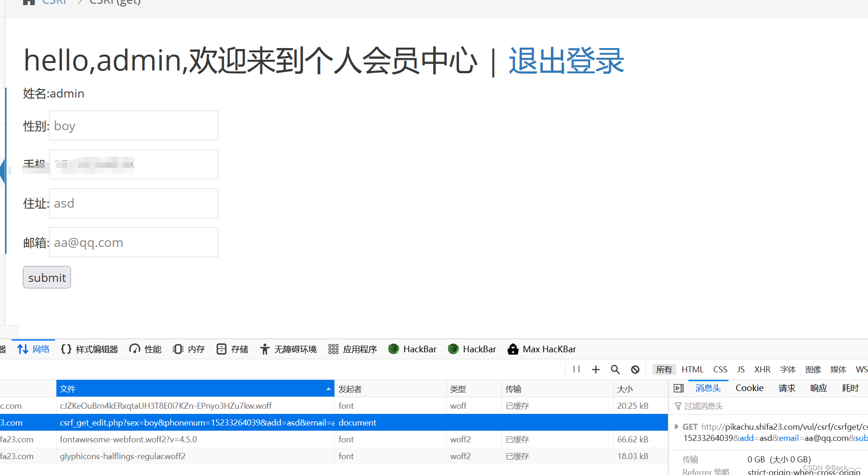Click the 性别 input field containing boy
Viewport: 868px width, 475px height.
point(134,126)
